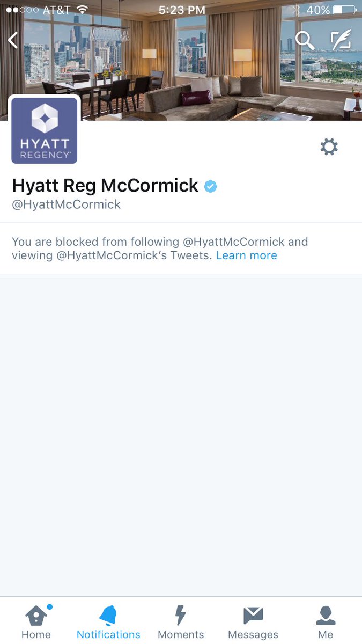Image resolution: width=362 pixels, height=644 pixels.
Task: Tap the 5:23 PM clock
Action: (182, 10)
